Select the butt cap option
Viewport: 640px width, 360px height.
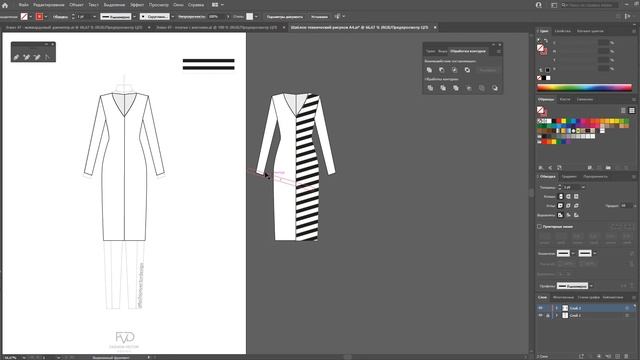(x=560, y=197)
